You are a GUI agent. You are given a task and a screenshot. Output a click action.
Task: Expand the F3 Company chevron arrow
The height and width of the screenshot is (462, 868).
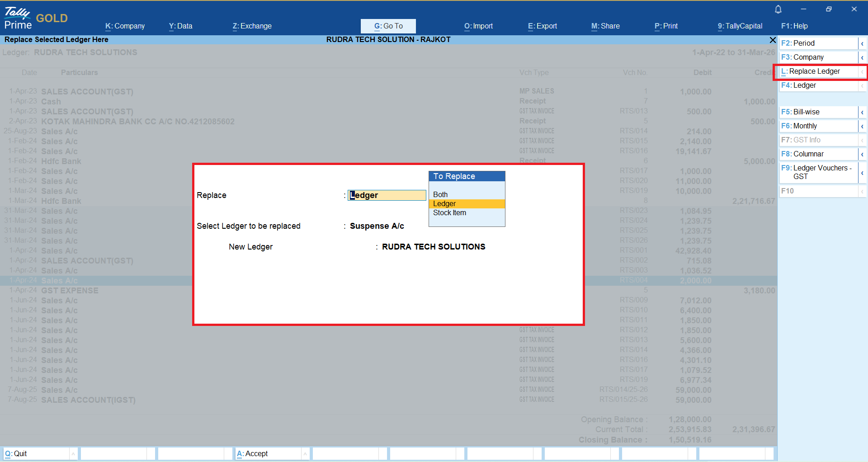click(x=862, y=57)
